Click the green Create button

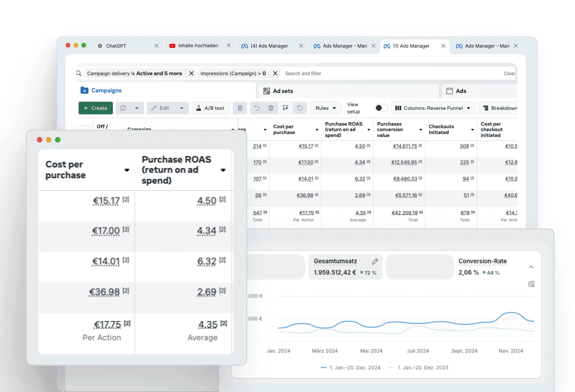[x=96, y=108]
